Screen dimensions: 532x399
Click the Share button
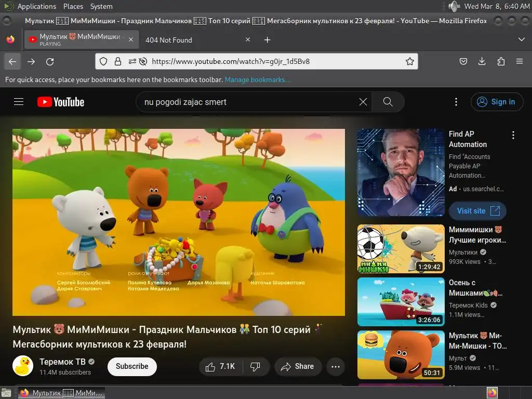[298, 366]
